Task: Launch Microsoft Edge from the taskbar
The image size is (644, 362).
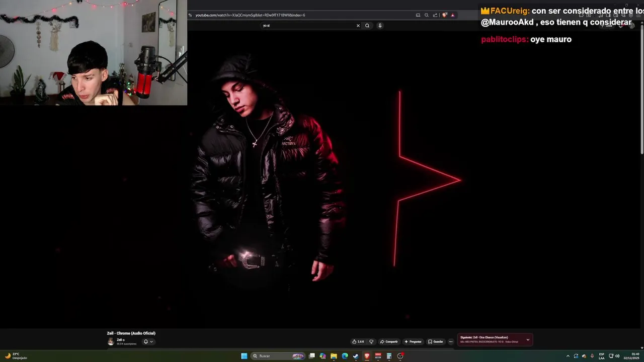Action: pos(345,356)
